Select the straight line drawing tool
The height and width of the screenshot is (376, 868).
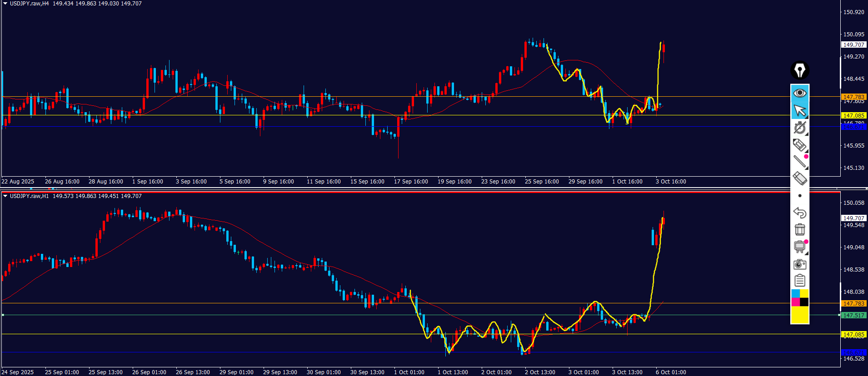pyautogui.click(x=799, y=161)
